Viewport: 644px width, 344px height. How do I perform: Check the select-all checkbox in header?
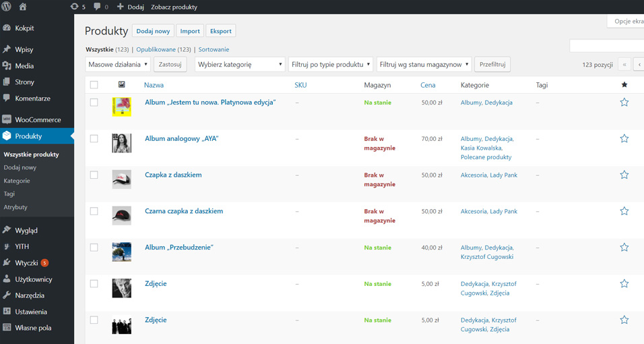(94, 85)
